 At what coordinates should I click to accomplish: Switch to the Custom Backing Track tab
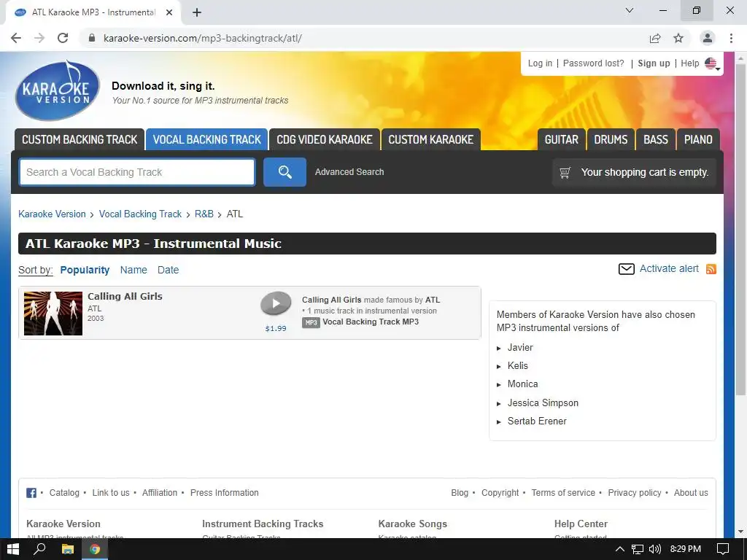(80, 139)
